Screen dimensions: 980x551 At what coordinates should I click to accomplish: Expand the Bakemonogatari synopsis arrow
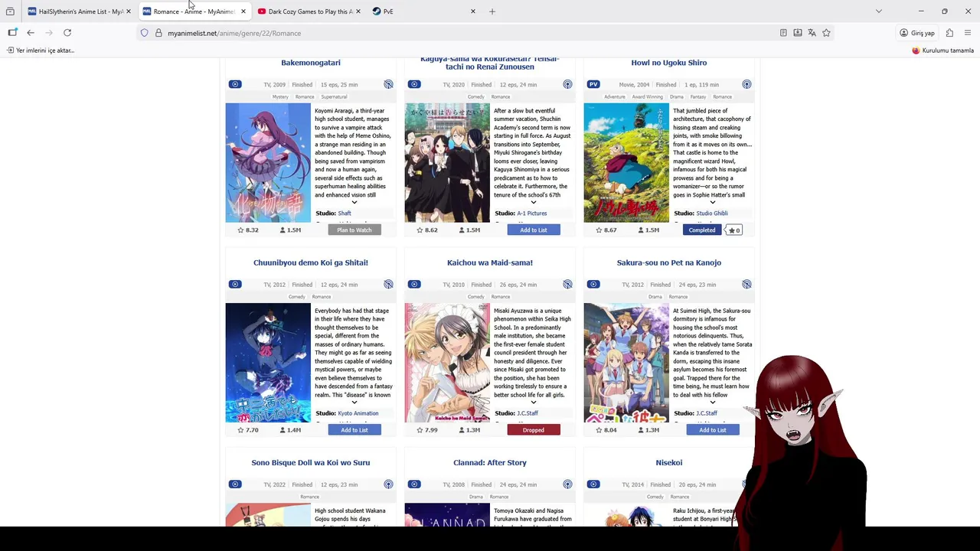pyautogui.click(x=354, y=203)
